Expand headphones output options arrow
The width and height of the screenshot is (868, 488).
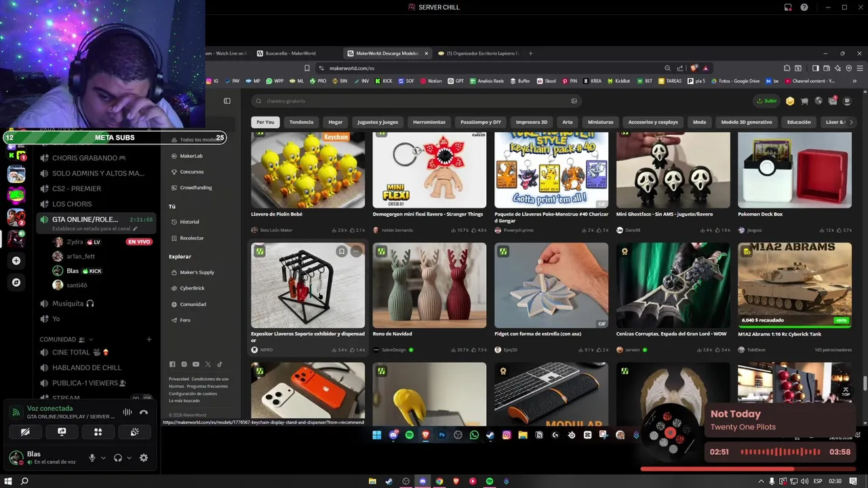click(129, 458)
